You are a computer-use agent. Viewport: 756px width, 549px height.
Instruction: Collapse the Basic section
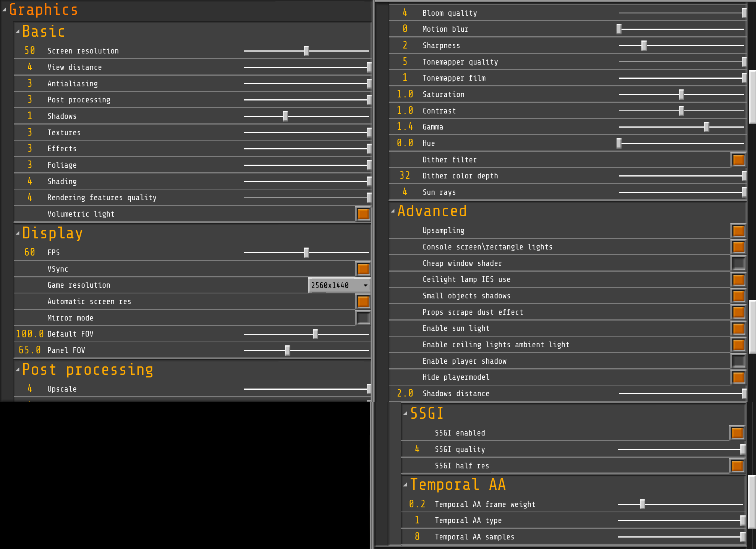click(x=18, y=32)
